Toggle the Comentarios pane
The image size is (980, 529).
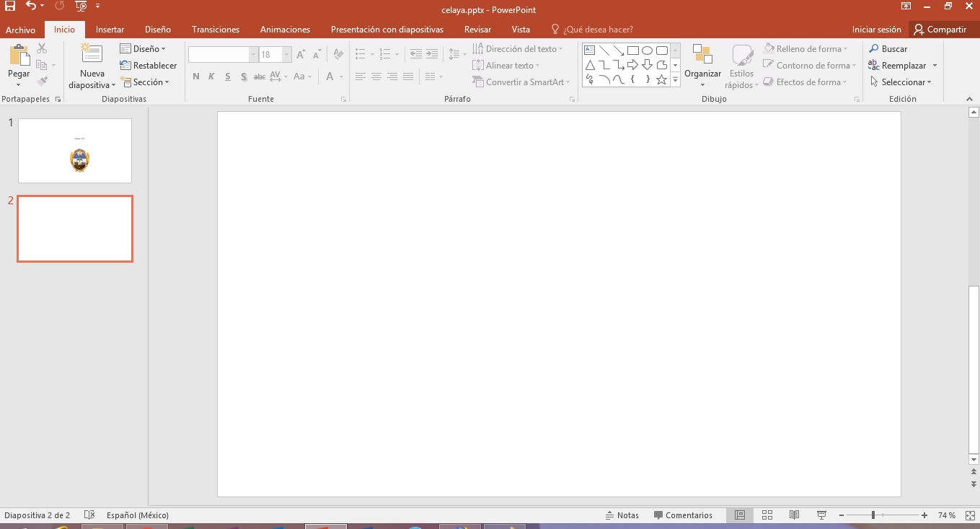pos(683,515)
